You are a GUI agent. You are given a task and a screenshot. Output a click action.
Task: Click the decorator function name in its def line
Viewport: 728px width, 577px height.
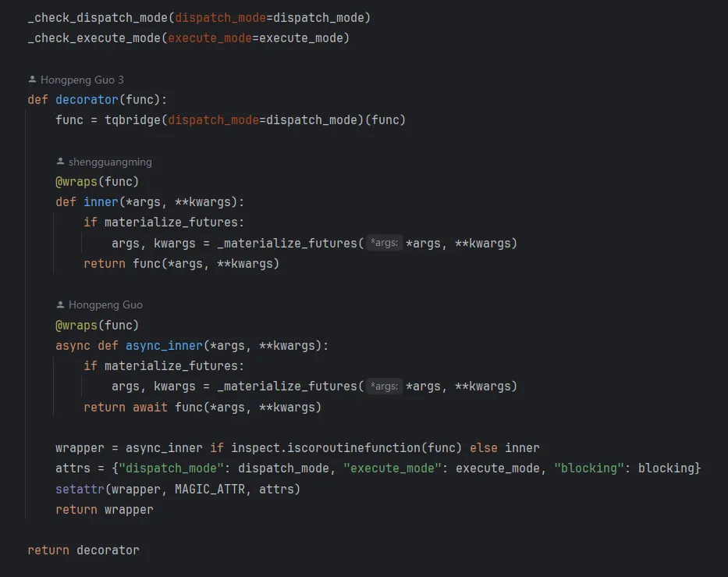point(87,100)
